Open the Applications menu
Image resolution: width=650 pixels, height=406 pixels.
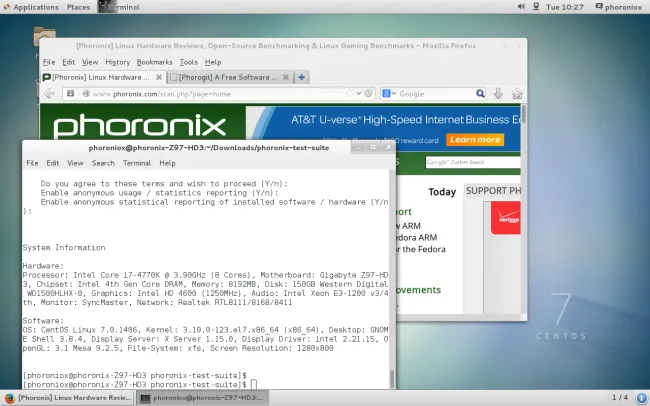(31, 7)
